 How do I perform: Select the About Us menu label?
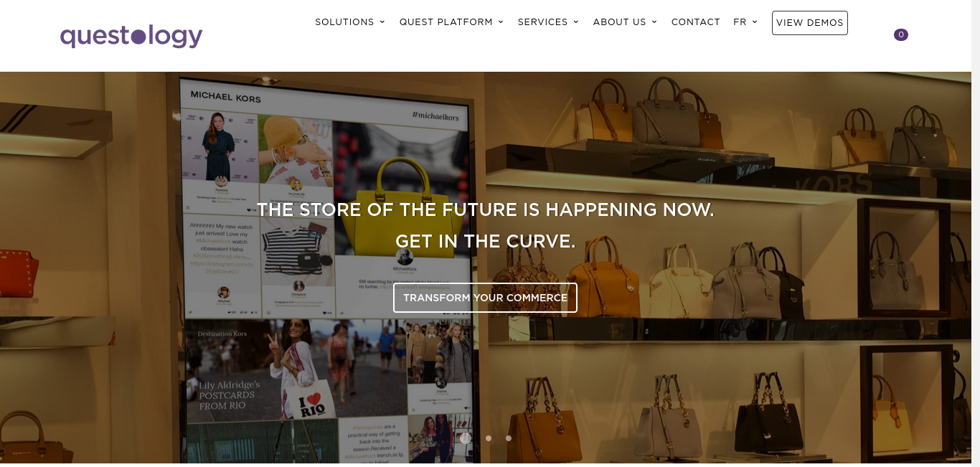pyautogui.click(x=620, y=22)
